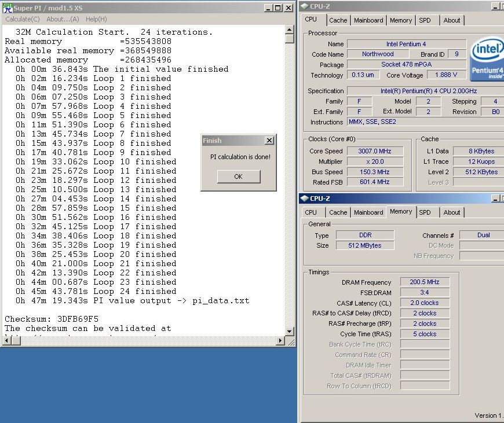Click the upper CPU-Z window title icon
504x423 pixels.
click(x=304, y=6)
